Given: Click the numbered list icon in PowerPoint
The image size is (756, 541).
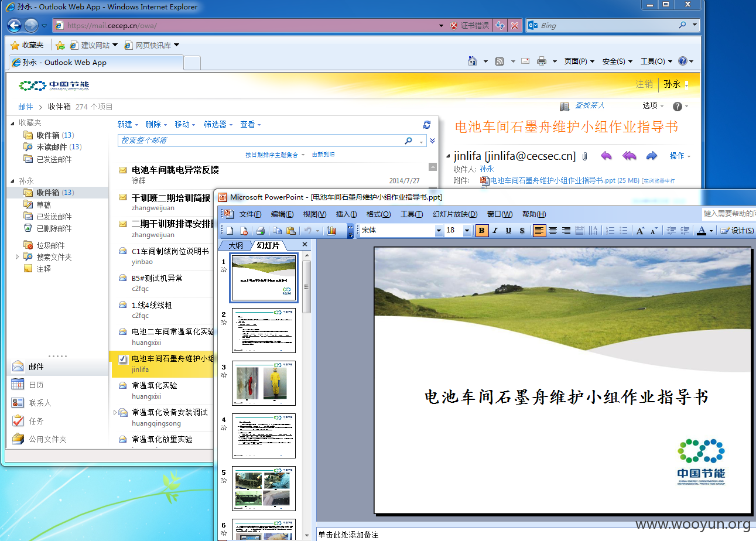Looking at the screenshot, I should pyautogui.click(x=610, y=231).
